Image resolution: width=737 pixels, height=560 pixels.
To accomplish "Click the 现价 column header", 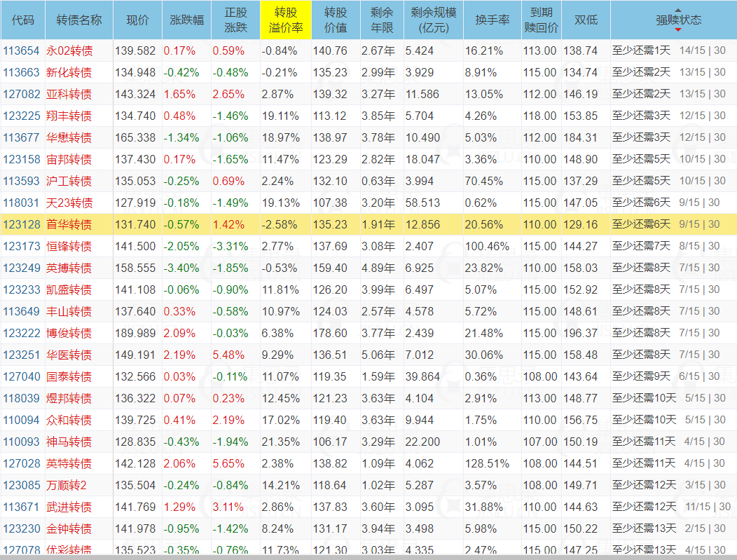I will [137, 20].
